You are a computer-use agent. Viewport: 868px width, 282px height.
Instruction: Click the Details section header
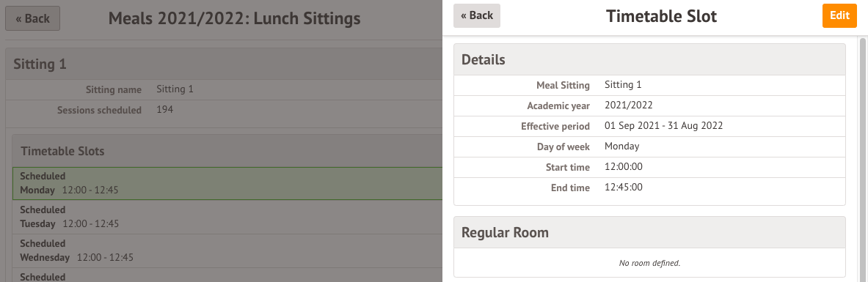649,60
